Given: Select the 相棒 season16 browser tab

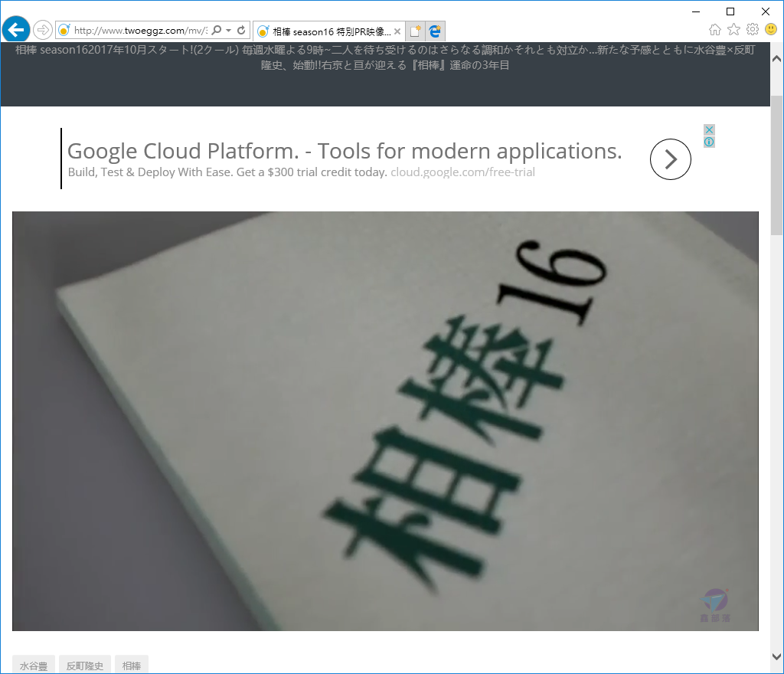Looking at the screenshot, I should (328, 31).
